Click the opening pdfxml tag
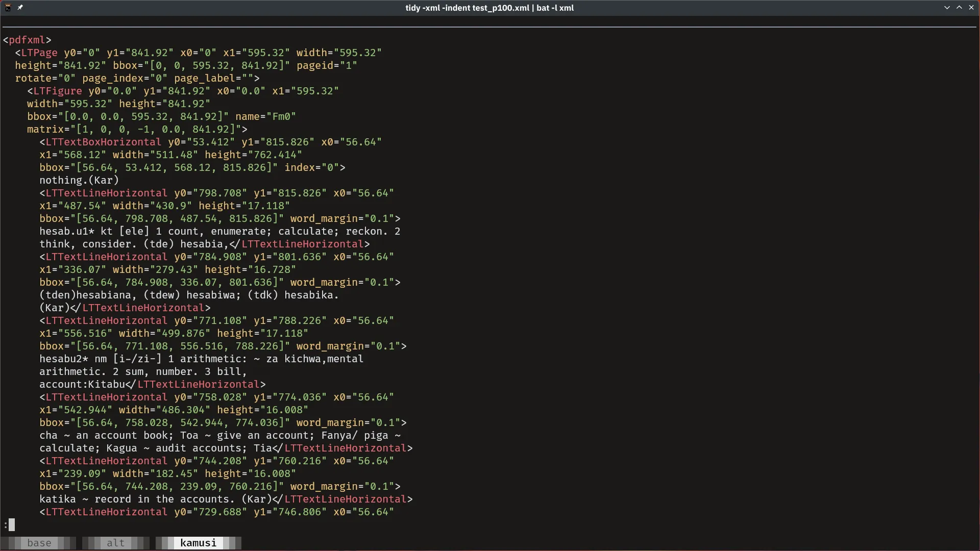 point(28,40)
